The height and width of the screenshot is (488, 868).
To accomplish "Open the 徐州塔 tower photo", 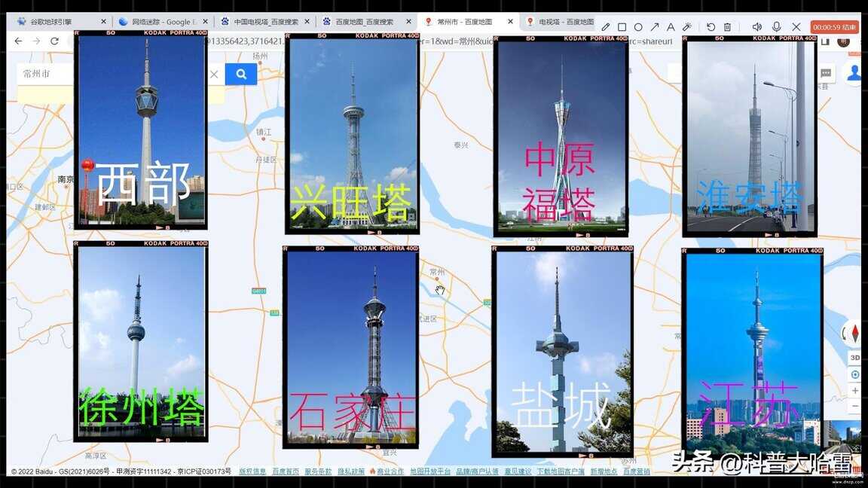I will pos(141,341).
